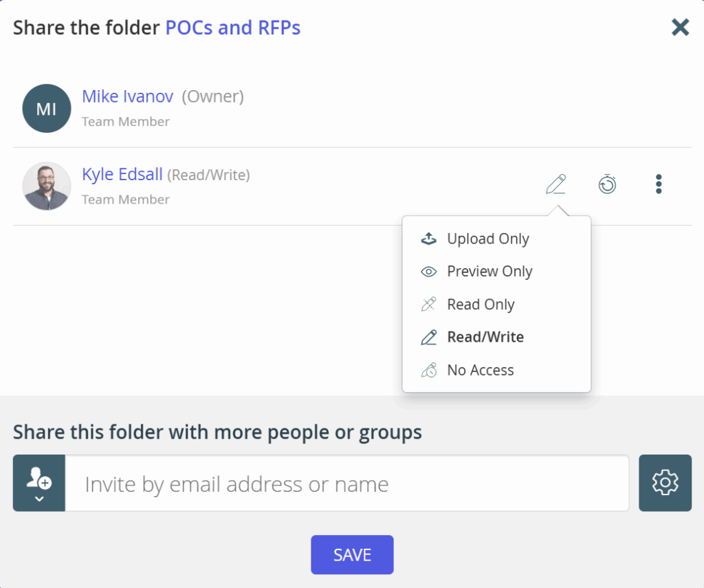The width and height of the screenshot is (704, 588).
Task: Click the timer expiration icon for Kyle Edsall
Action: click(607, 184)
